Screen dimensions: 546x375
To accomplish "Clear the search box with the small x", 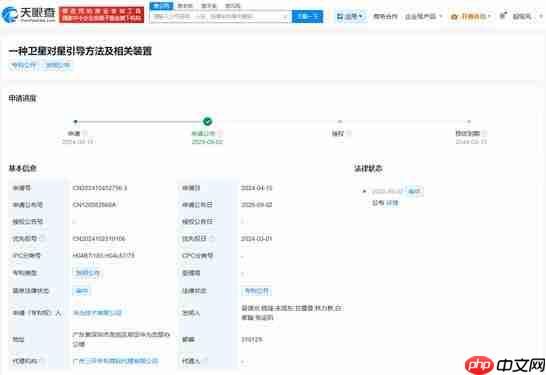I will click(285, 16).
